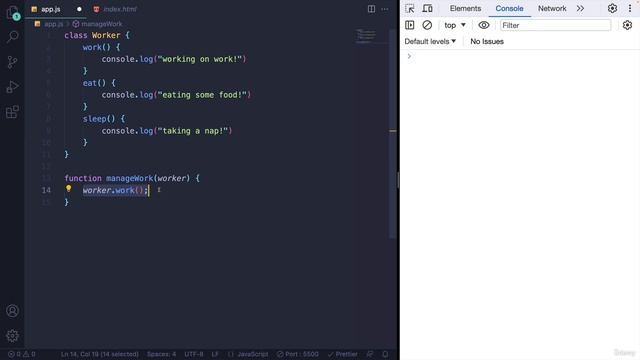Click the No Issues link

pos(487,42)
